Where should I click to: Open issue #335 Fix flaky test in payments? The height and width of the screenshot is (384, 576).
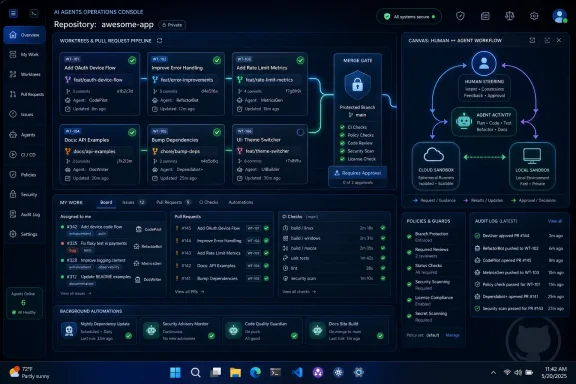coord(111,246)
